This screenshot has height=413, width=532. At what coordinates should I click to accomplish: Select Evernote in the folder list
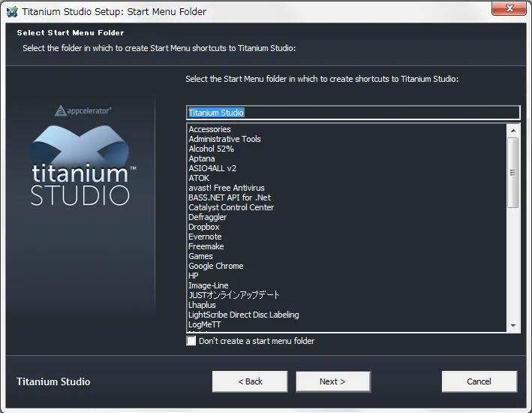(x=205, y=237)
